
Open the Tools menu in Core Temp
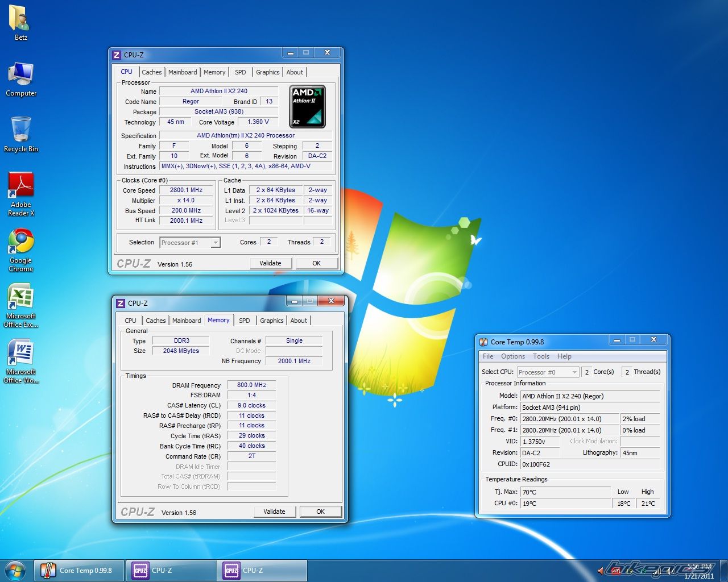tap(541, 356)
